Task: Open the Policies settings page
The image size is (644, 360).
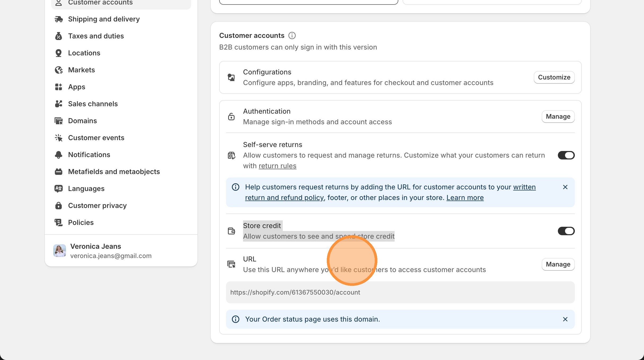Action: (81, 222)
